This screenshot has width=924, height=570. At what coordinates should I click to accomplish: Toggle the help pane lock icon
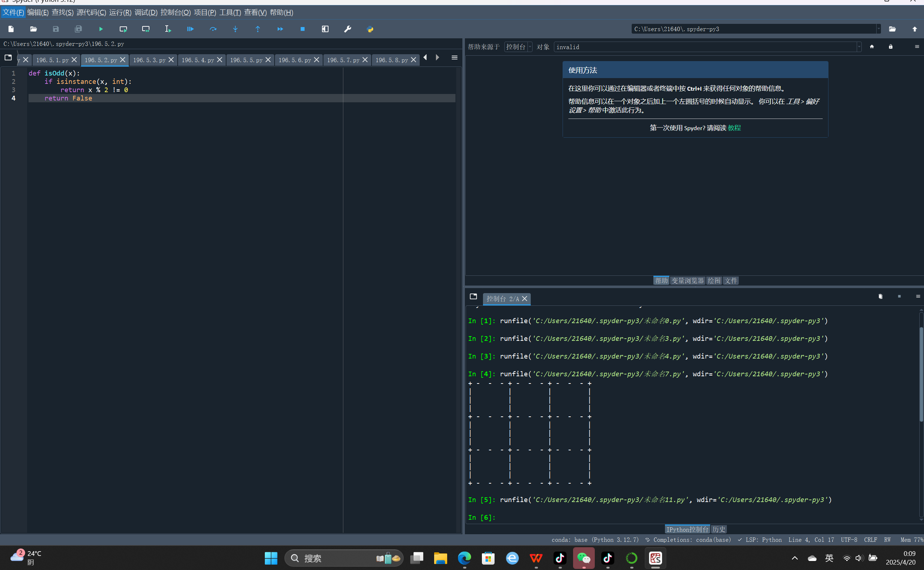(890, 47)
